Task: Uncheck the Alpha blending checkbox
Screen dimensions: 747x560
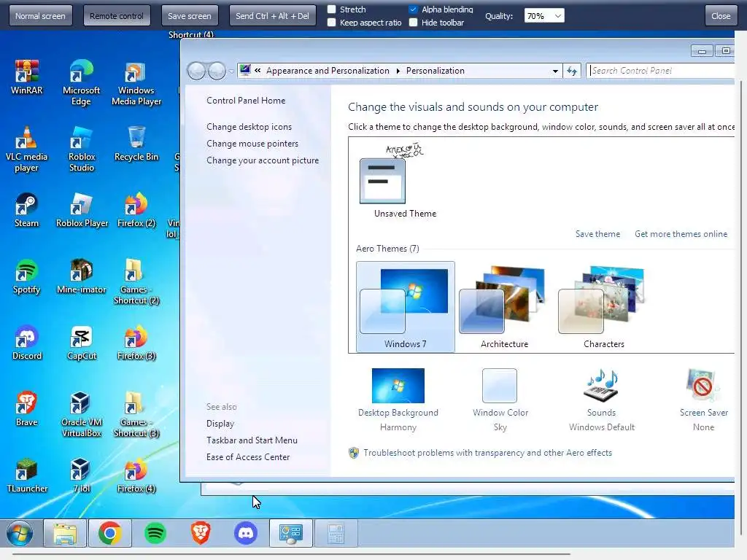Action: click(414, 9)
